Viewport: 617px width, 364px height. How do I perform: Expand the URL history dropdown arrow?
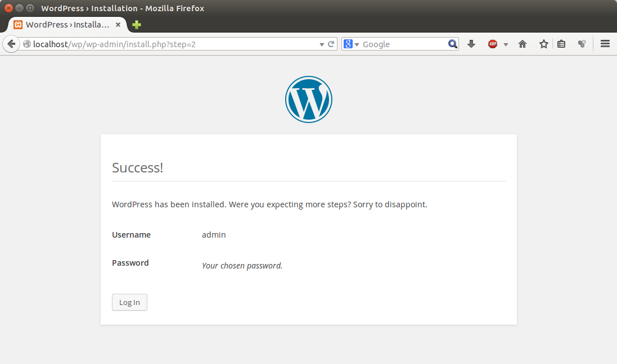322,44
